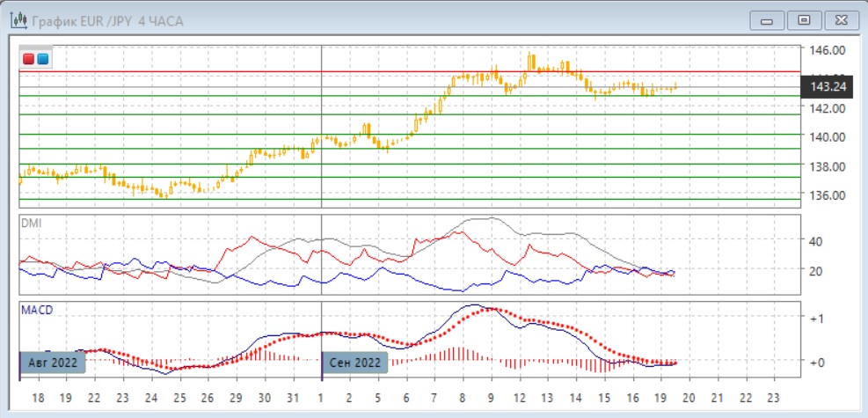Click date 18 on the time axis

(38, 398)
